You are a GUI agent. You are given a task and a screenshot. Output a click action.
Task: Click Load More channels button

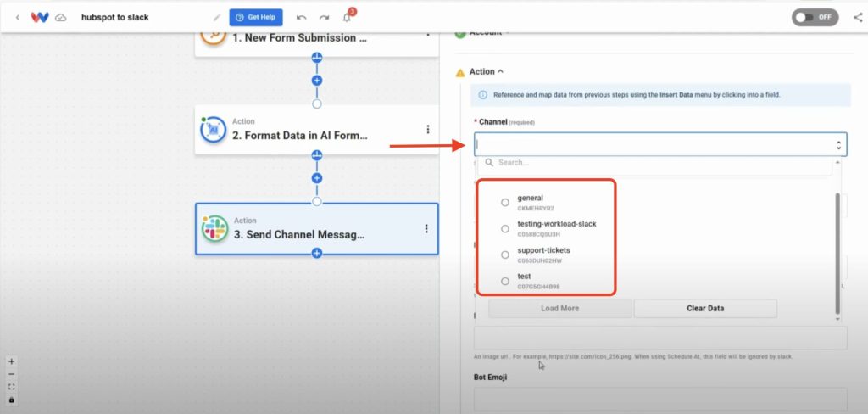(559, 308)
